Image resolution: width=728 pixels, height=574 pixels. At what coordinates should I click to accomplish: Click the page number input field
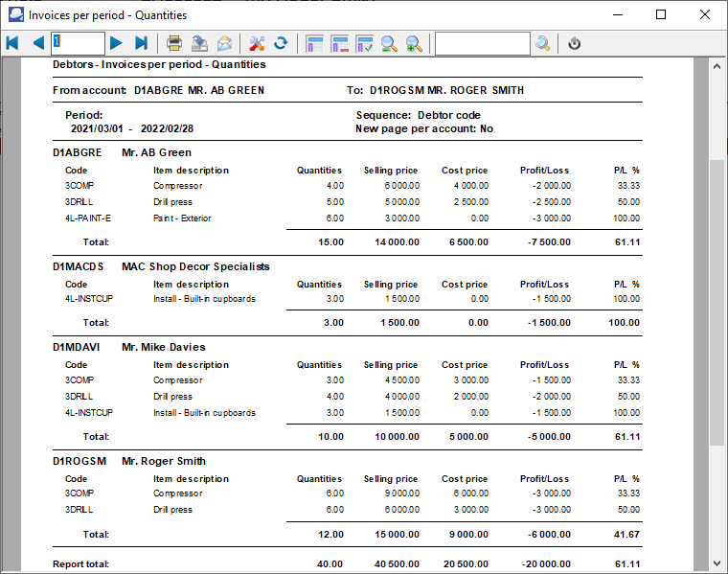coord(78,44)
